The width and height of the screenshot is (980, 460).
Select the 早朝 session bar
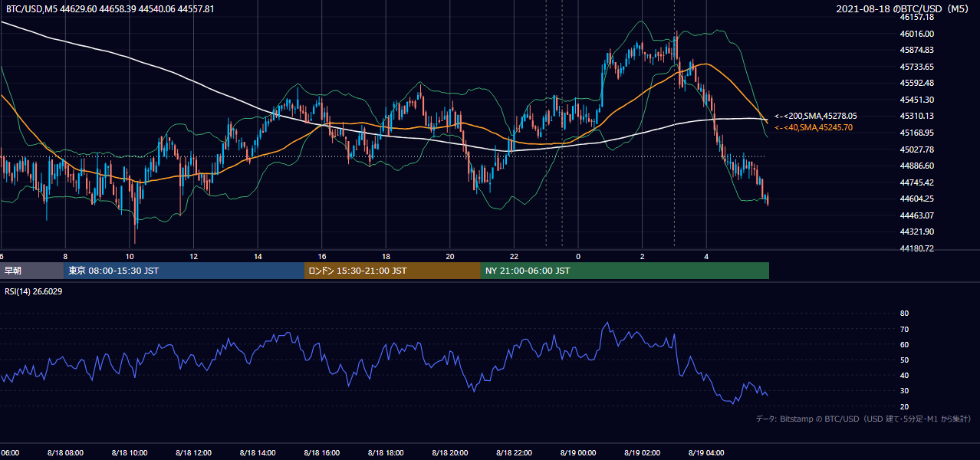31,271
